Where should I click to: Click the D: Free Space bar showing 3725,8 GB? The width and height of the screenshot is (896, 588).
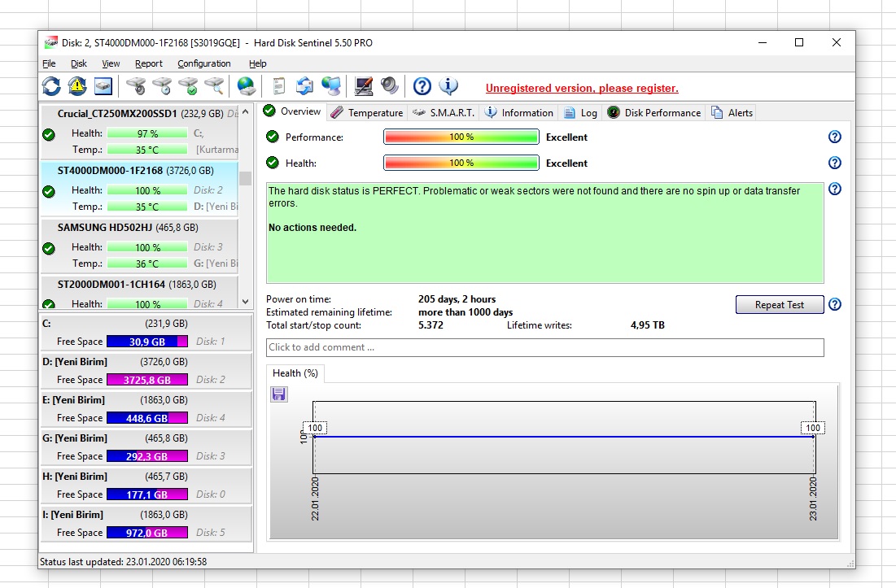(146, 380)
